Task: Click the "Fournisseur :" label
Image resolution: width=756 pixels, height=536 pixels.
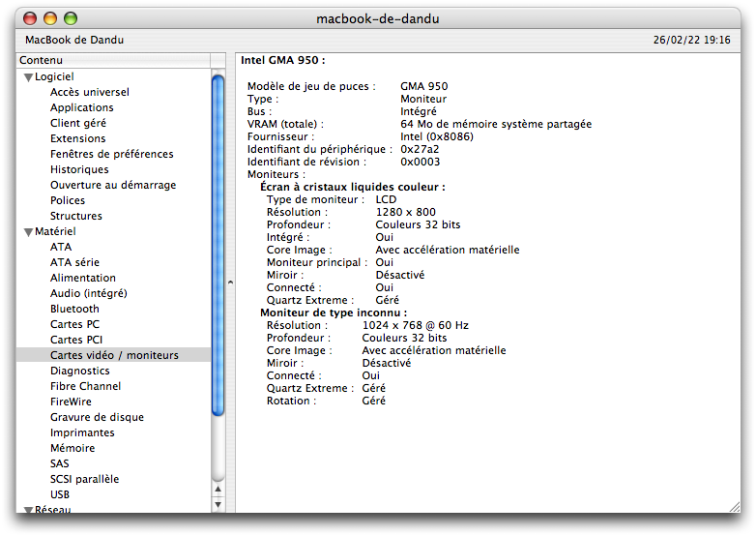Action: click(280, 136)
